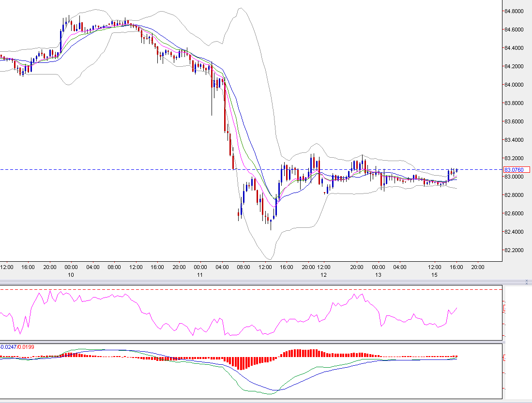Select the 84.2000 price level label
This screenshot has width=532, height=403.
(514, 66)
